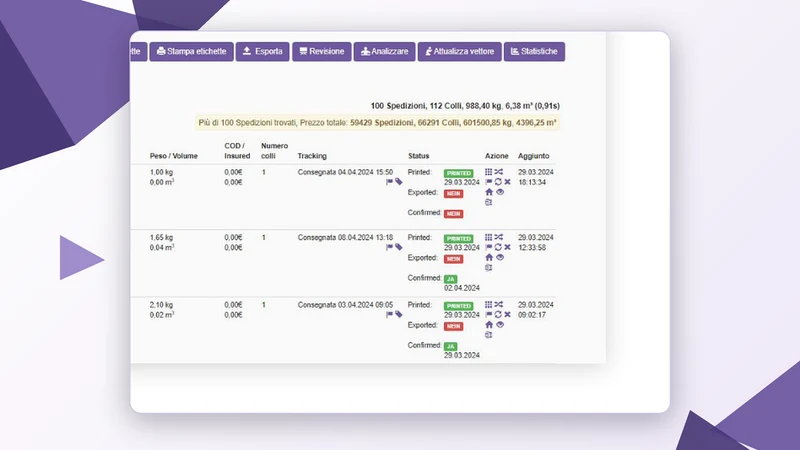Image resolution: width=800 pixels, height=450 pixels.
Task: Click the grid icon in the 09:02:17 row
Action: tap(488, 305)
